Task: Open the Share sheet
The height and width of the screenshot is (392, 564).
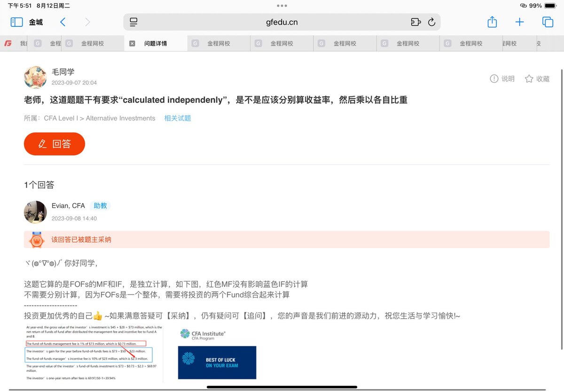Action: [492, 22]
